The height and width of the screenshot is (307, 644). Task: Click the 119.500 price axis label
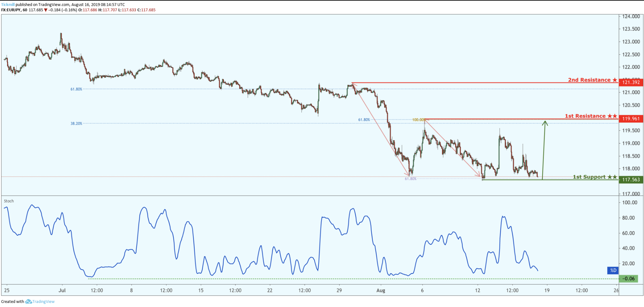[631, 131]
